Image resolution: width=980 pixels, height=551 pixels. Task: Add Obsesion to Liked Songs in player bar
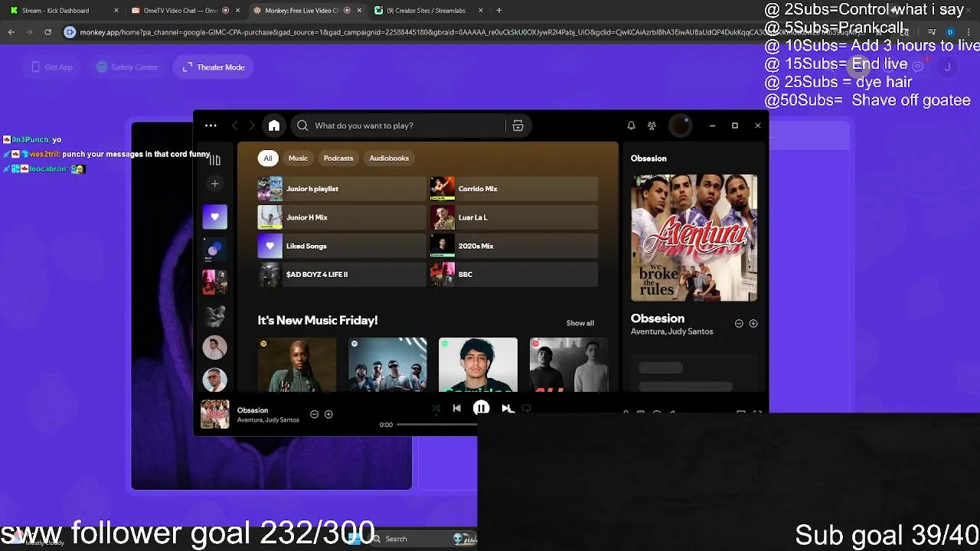coord(328,414)
